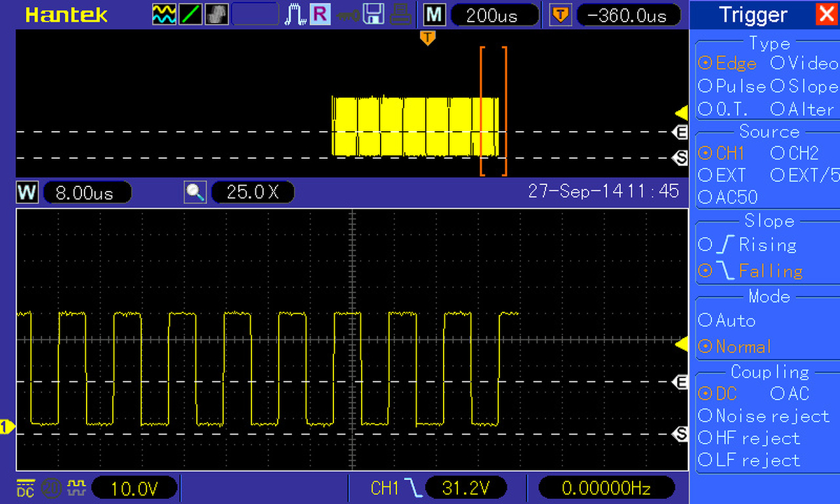
Task: Click the DC coupling icon at bottom left
Action: tap(26, 488)
